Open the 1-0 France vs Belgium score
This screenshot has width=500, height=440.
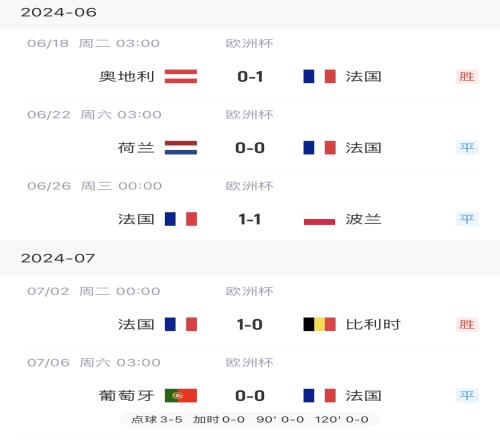click(250, 324)
